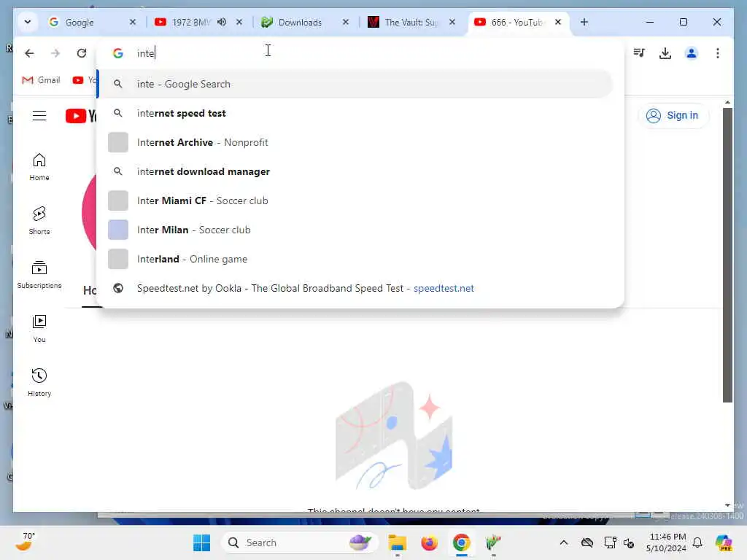747x560 pixels.
Task: Click the taskbar Search box
Action: [299, 542]
